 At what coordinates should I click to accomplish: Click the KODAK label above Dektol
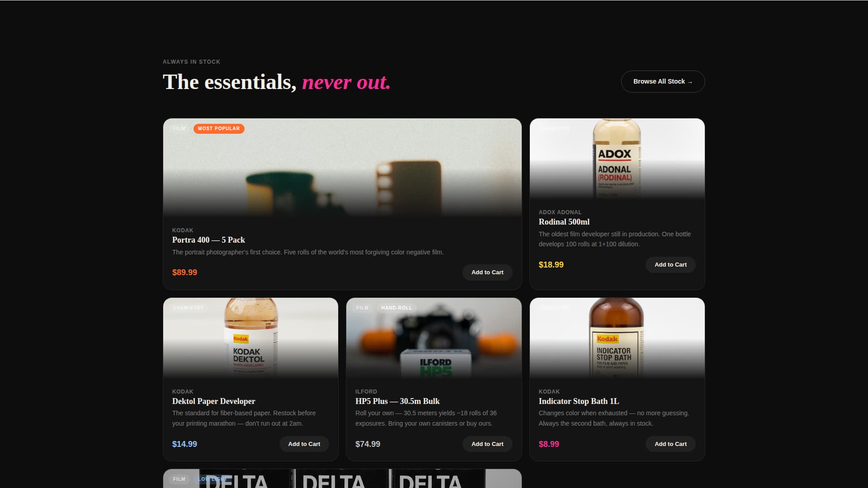(183, 392)
